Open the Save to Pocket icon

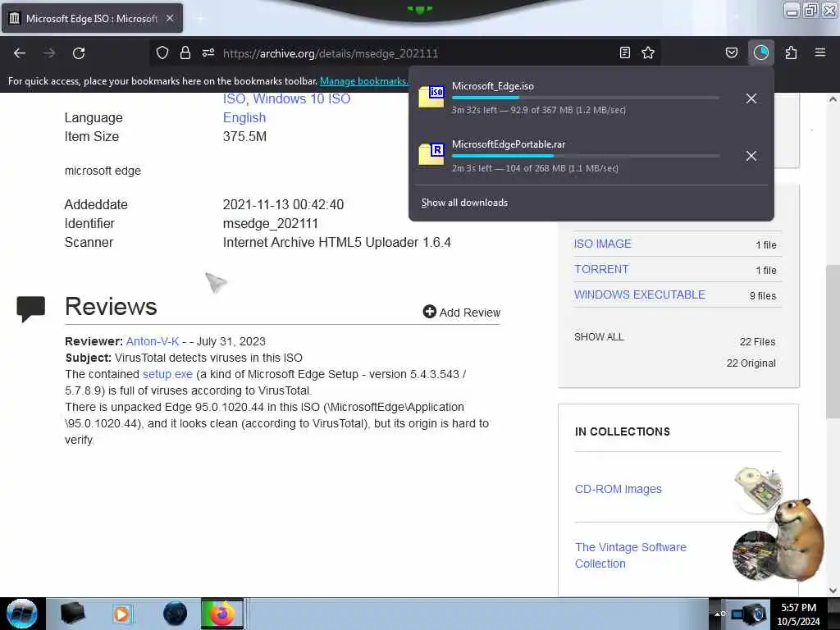point(731,52)
